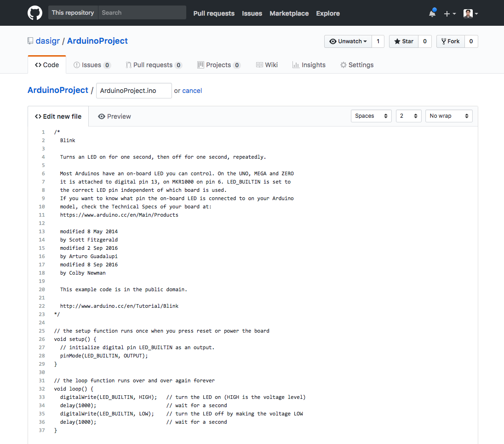Open the Issues tab
This screenshot has height=444, width=504.
pos(92,65)
